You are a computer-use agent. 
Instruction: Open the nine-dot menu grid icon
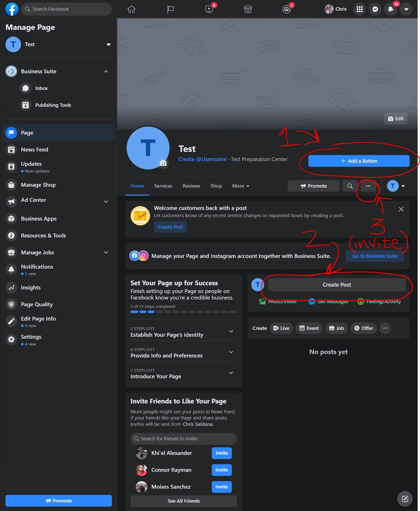click(x=360, y=9)
